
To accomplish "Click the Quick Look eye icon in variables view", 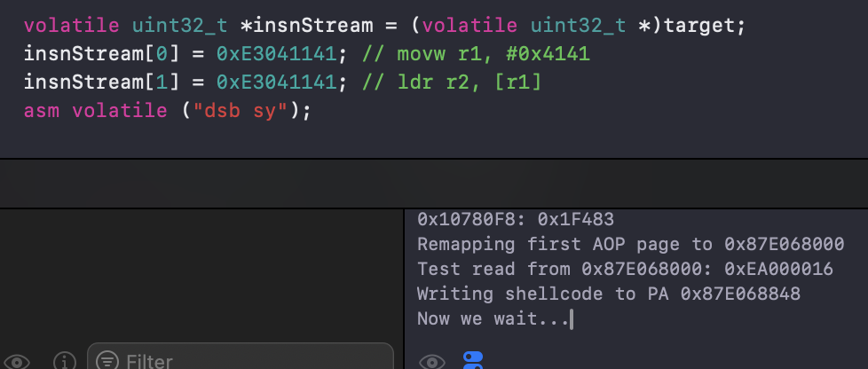I will 17,361.
